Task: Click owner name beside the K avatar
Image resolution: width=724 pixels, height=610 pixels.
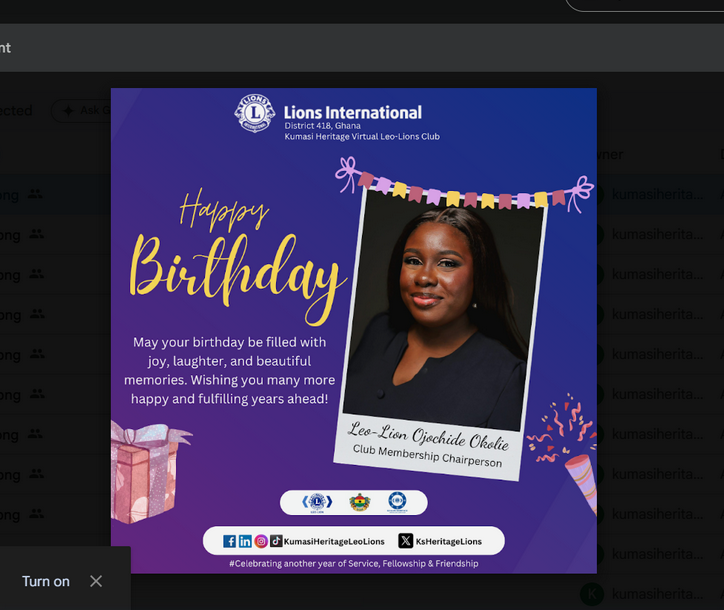Action: 658,594
